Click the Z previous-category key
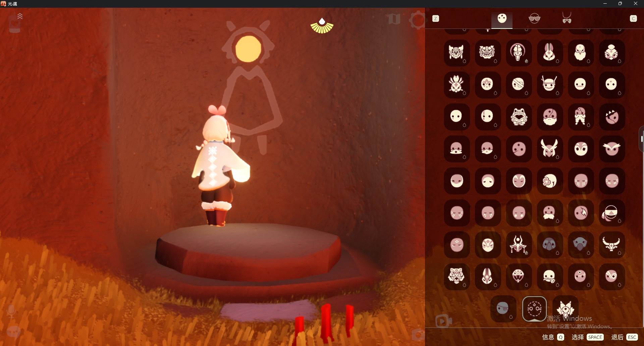This screenshot has height=346, width=644. (436, 19)
